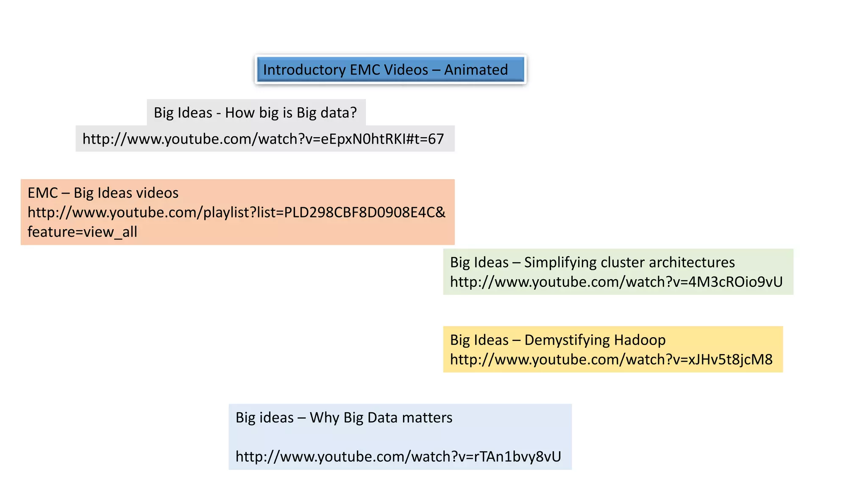Screen dimensions: 868x488
Task: Select the 'EMC – Big Ideas videos' heading
Action: click(103, 193)
